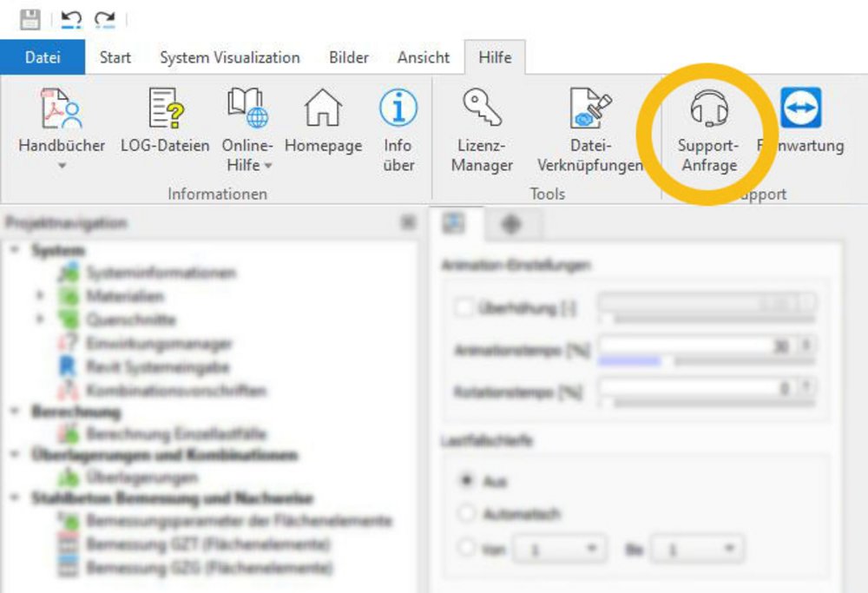Switch to the Start ribbon tab

(x=115, y=57)
